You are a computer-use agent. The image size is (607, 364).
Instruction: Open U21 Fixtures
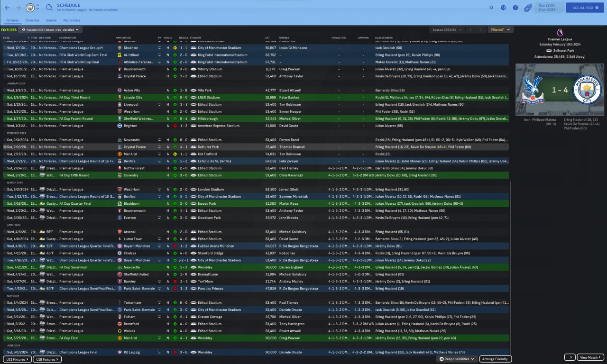tap(17, 359)
